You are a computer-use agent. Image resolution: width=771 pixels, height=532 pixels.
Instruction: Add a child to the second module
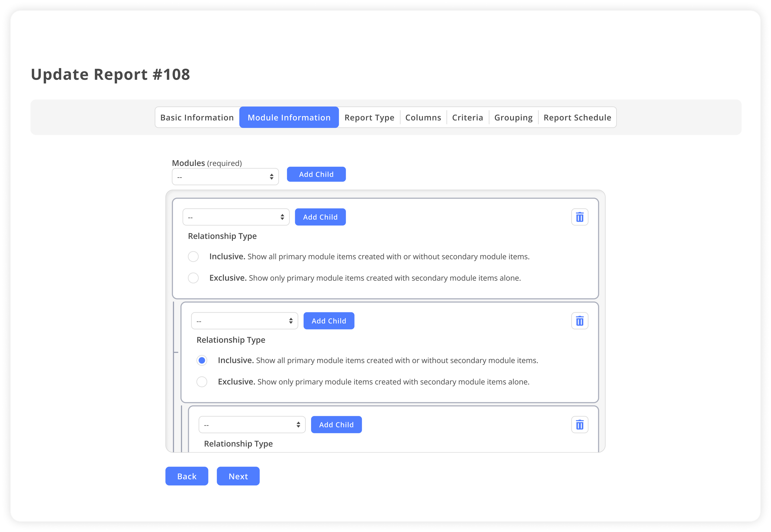tap(328, 321)
